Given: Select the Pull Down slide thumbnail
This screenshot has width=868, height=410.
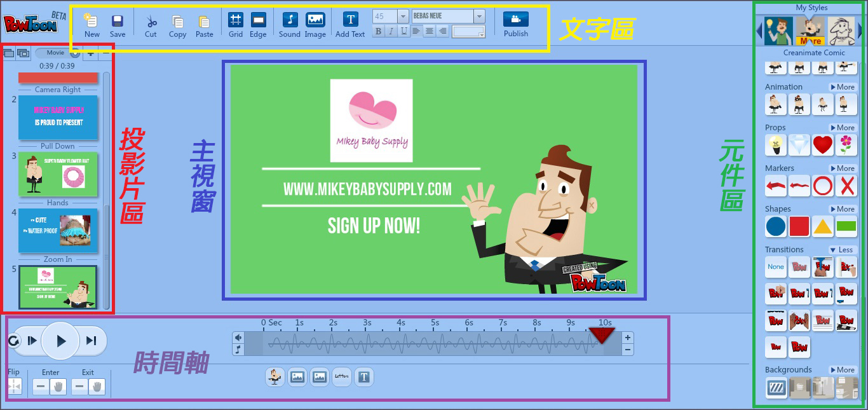Looking at the screenshot, I should click(x=58, y=174).
